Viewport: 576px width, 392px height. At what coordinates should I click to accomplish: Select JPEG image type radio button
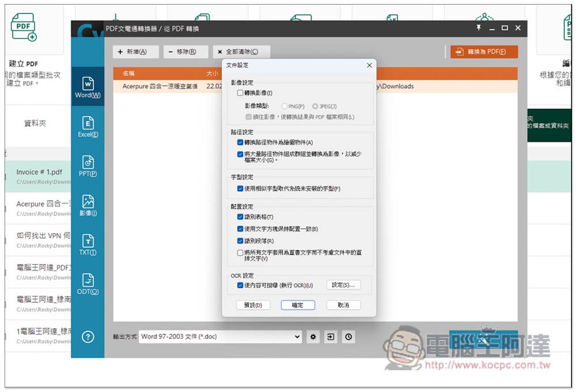click(315, 106)
